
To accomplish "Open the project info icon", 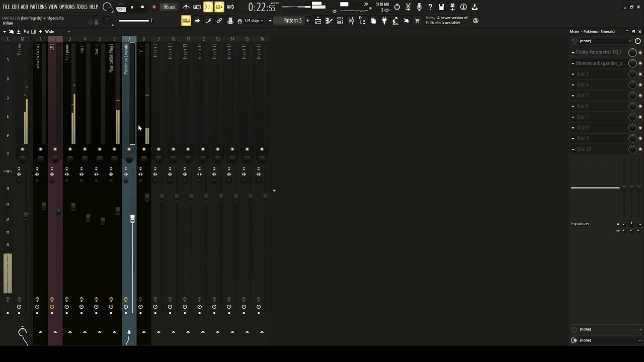I will (x=463, y=7).
